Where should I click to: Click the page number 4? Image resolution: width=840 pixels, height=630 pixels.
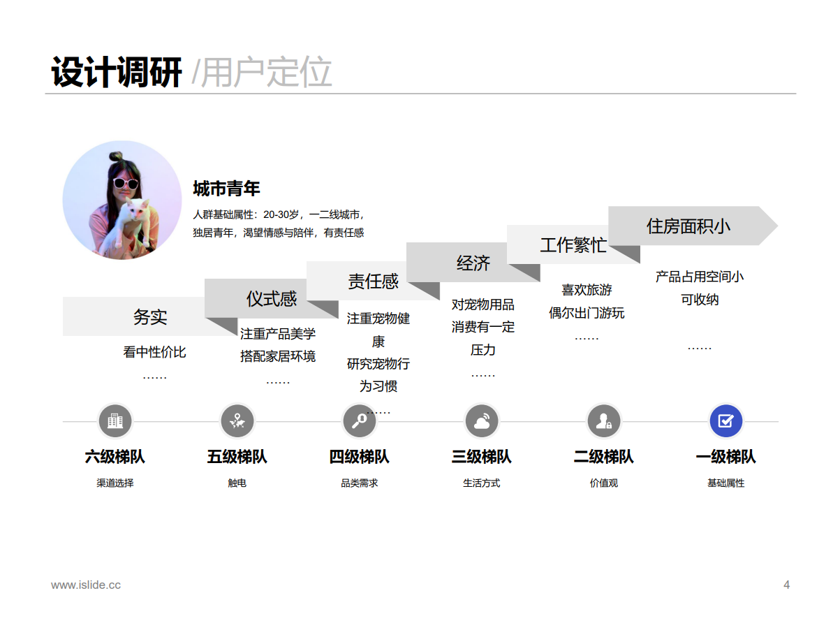click(787, 585)
